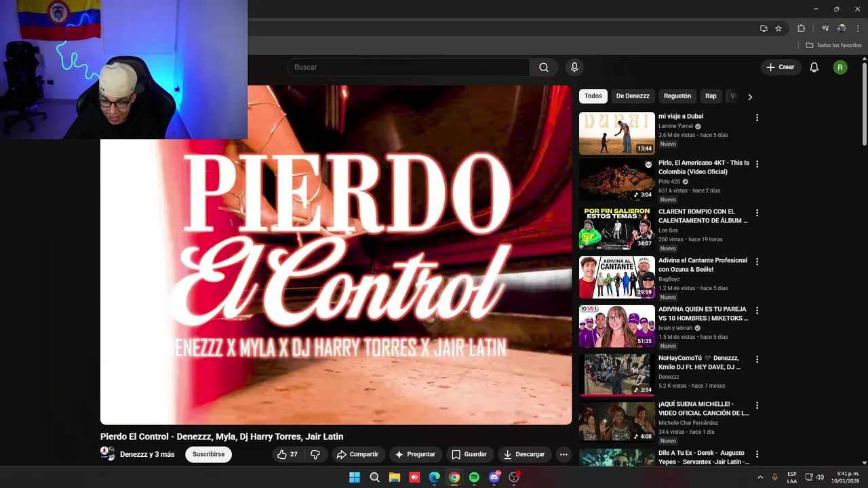Viewport: 868px width, 488px height.
Task: Click the Preguntar button
Action: pyautogui.click(x=415, y=454)
